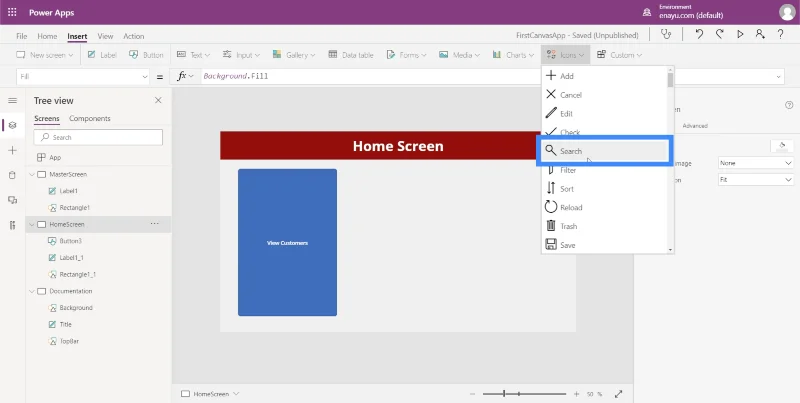Open HomeScreen selector in status bar
Screen dimensions: 800x403
click(x=210, y=394)
